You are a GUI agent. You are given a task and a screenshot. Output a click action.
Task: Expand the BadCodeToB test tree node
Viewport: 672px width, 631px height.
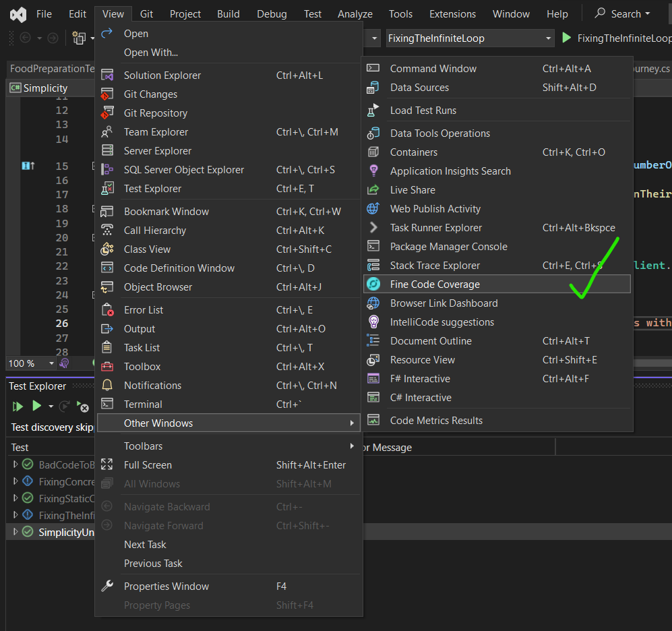point(16,464)
